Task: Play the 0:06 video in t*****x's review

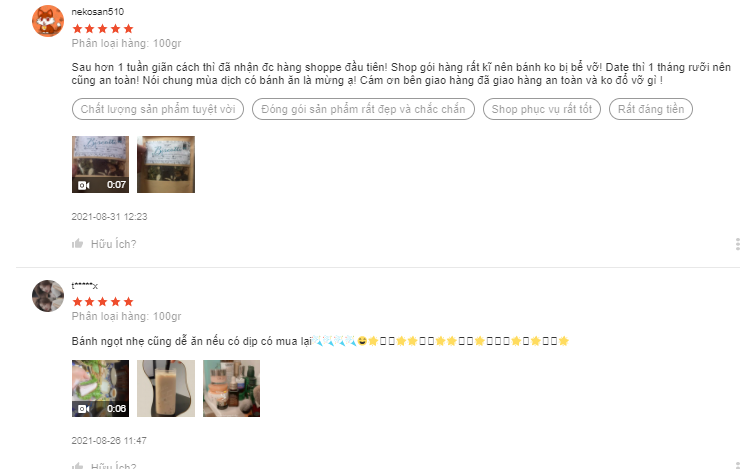Action: point(100,388)
